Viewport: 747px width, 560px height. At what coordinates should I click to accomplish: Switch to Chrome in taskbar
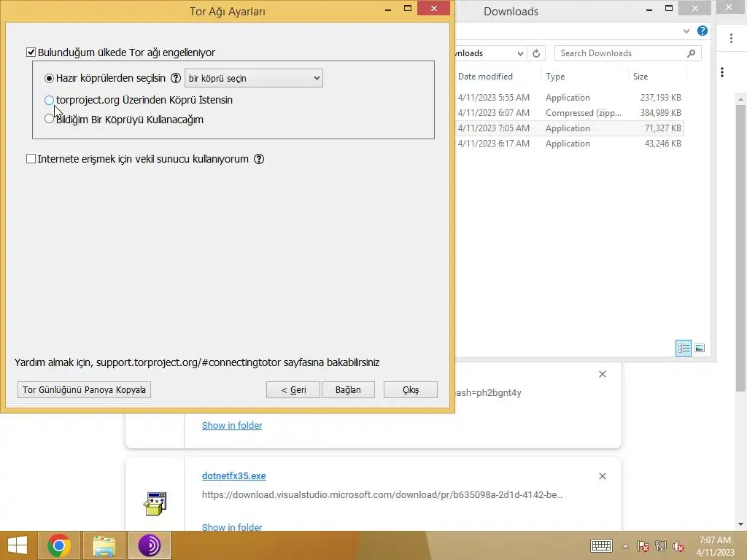point(59,545)
